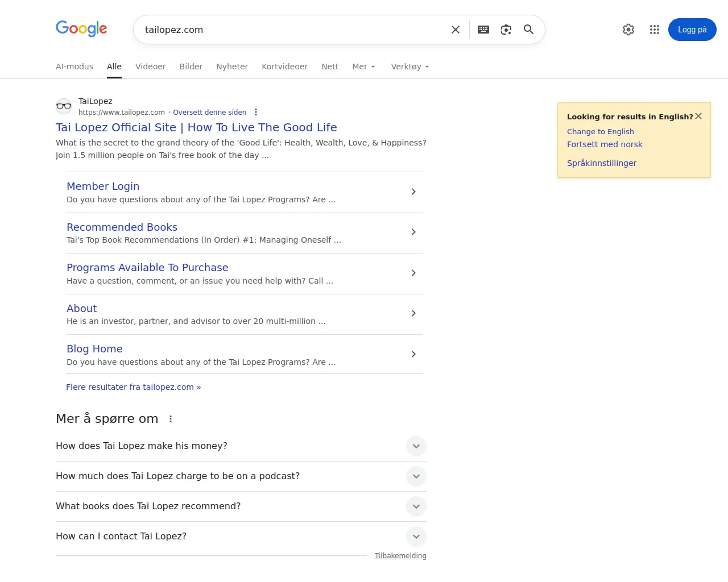Open the Verktøy tools dropdown
Screen dimensions: 728x582
coord(410,66)
